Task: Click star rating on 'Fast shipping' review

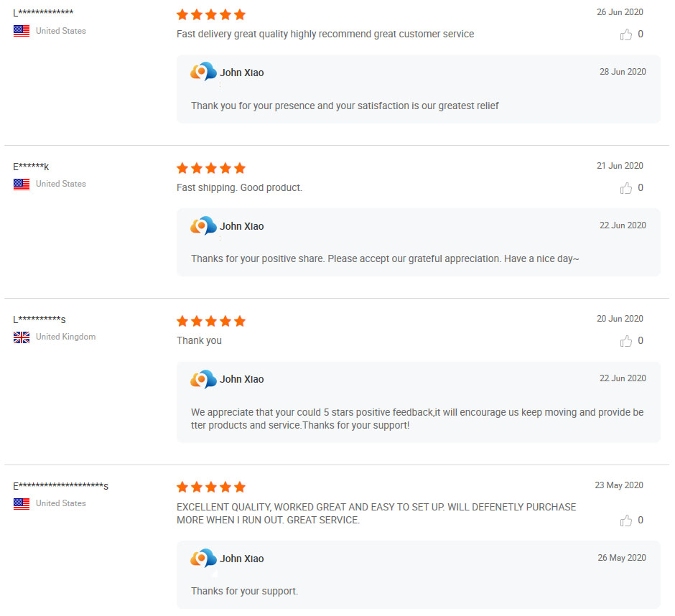Action: (x=211, y=168)
